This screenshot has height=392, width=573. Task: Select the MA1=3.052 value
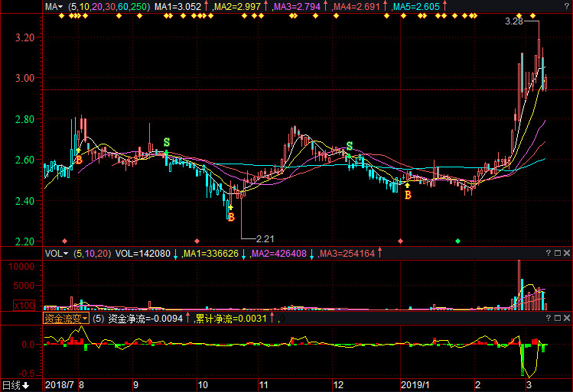click(x=177, y=7)
